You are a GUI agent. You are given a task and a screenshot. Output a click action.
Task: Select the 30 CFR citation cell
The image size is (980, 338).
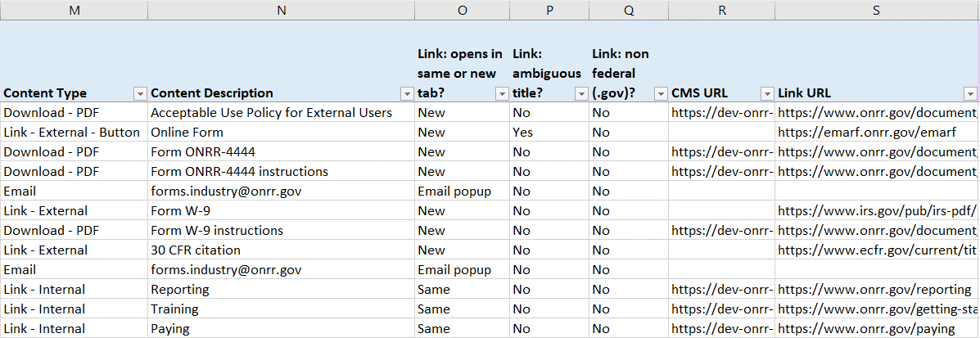point(196,250)
